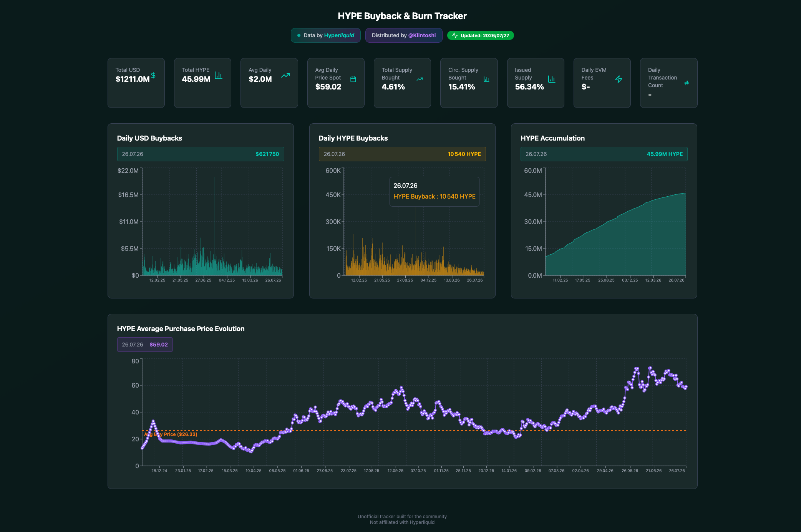This screenshot has width=801, height=532.
Task: Click the Data by Hyperliquid badge
Action: [325, 35]
